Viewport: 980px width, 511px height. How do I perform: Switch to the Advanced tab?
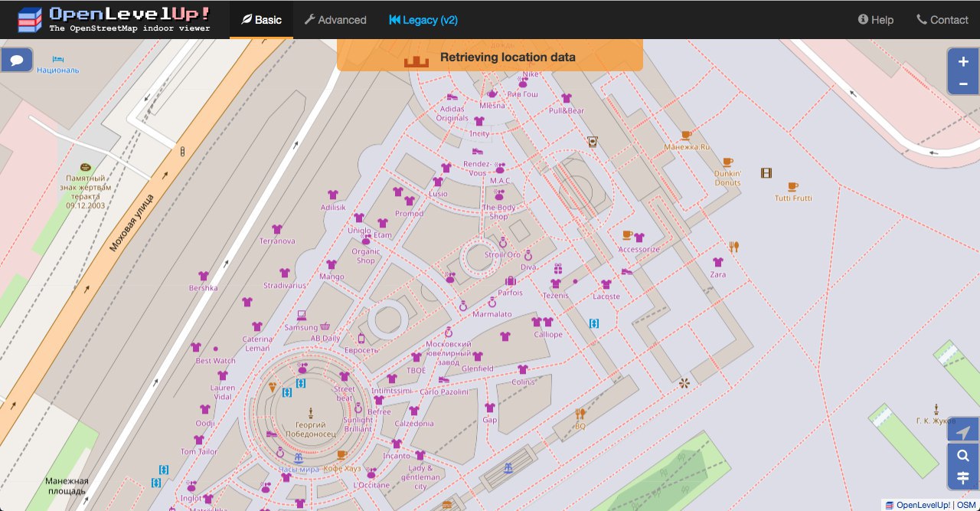(x=335, y=20)
